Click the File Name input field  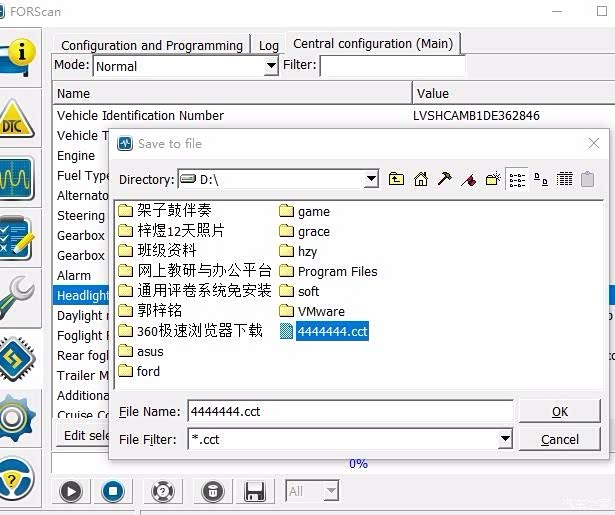pyautogui.click(x=349, y=411)
